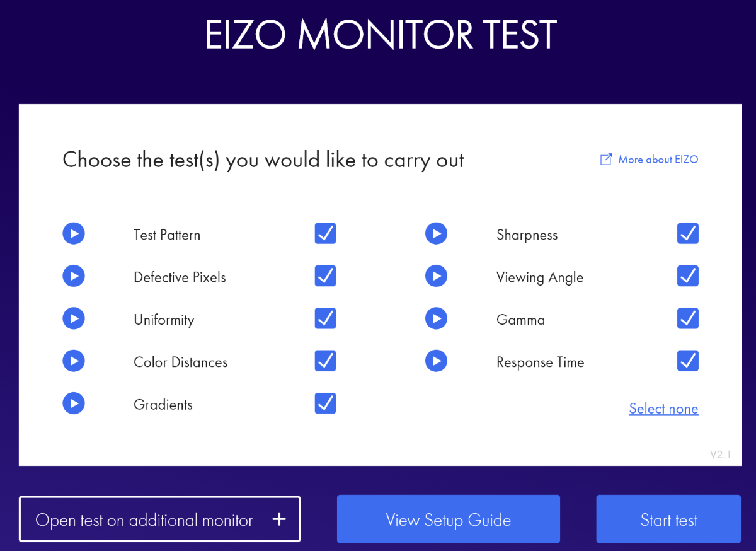Launch the Gamma test play icon

pos(436,318)
